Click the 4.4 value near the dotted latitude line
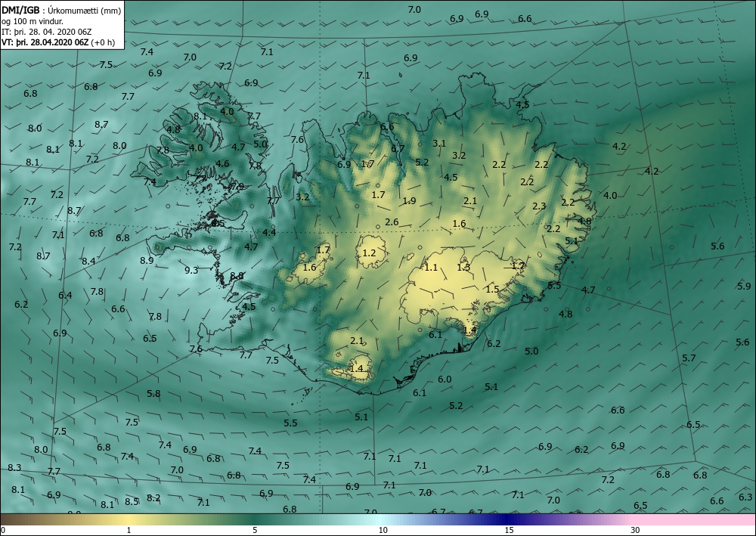 (x=269, y=232)
